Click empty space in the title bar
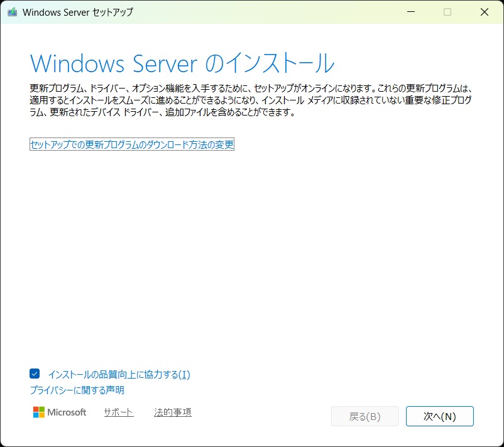This screenshot has height=447, width=504. (264, 12)
